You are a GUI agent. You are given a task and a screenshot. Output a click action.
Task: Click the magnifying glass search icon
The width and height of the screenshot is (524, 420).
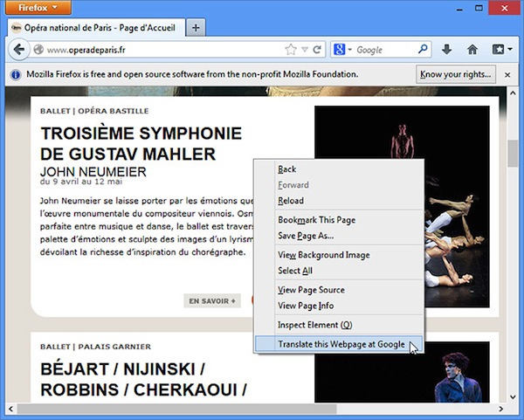(423, 50)
